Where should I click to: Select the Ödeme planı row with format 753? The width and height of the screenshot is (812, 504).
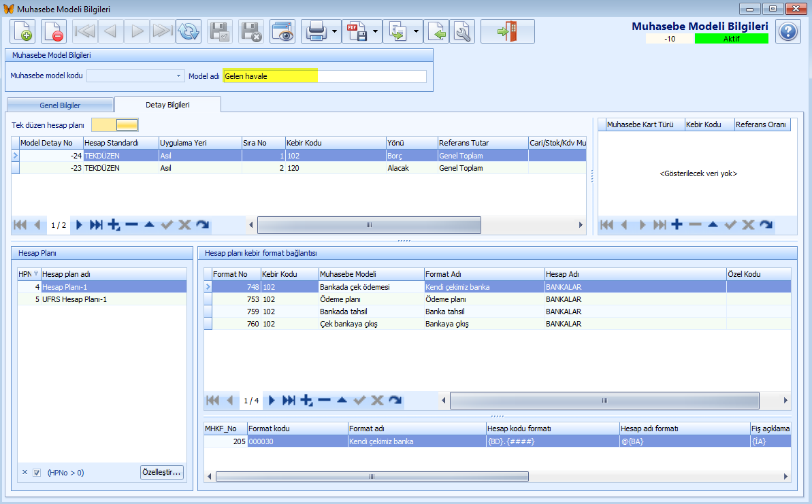click(497, 299)
